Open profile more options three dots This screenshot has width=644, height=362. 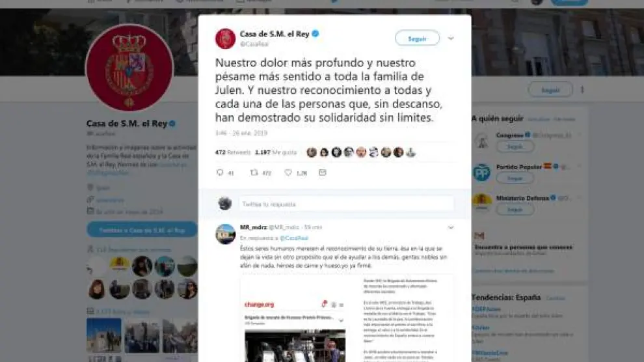(582, 90)
